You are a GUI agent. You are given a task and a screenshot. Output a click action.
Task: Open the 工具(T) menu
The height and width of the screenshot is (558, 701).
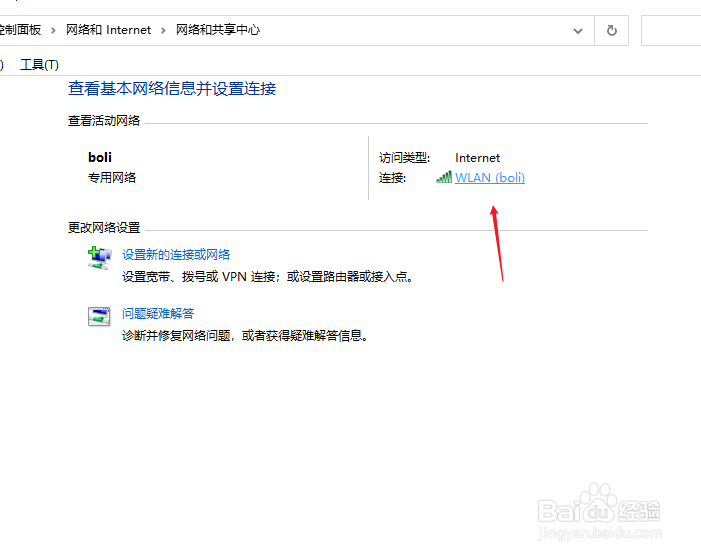[39, 65]
